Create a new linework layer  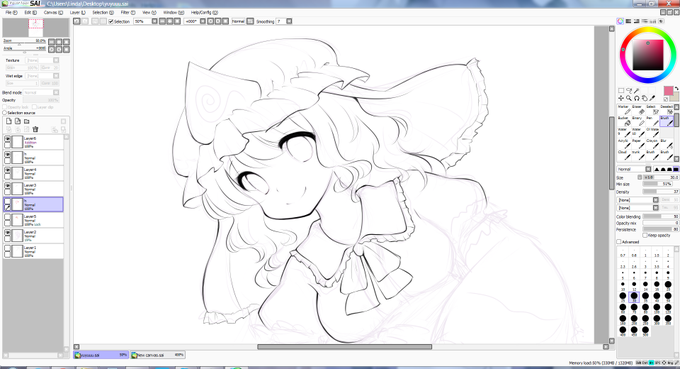tap(18, 121)
